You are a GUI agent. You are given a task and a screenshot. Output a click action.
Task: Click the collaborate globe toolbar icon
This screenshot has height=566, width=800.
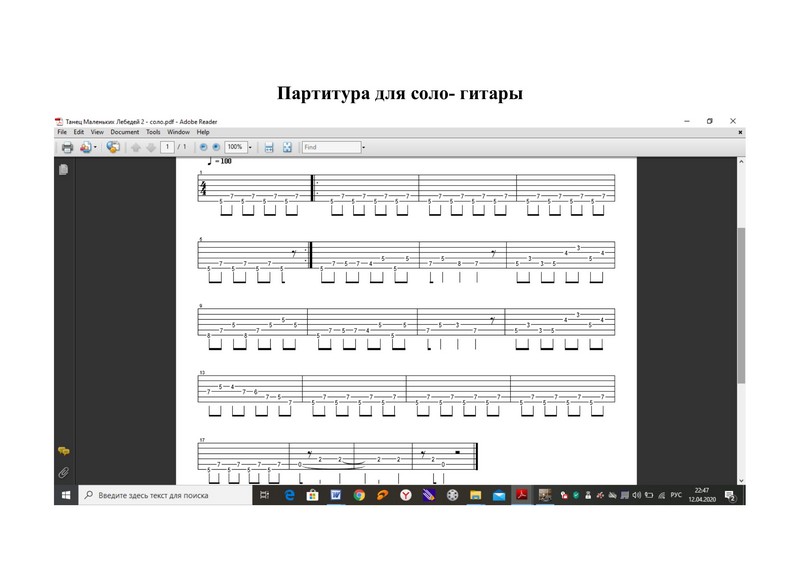112,147
